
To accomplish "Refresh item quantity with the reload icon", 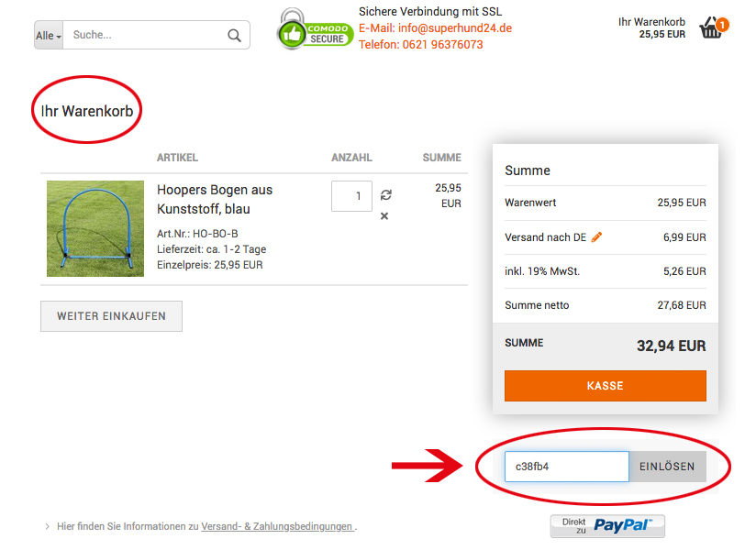I will tap(385, 194).
